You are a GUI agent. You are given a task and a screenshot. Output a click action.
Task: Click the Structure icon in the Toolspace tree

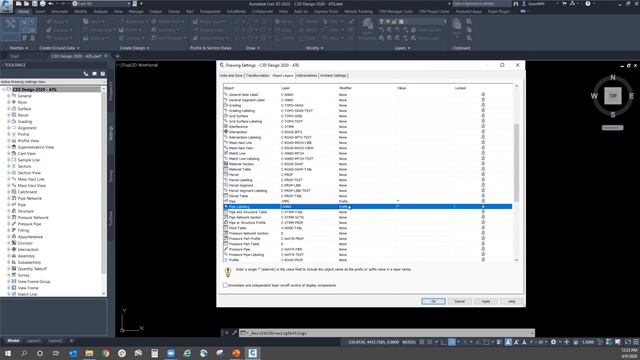[x=14, y=211]
